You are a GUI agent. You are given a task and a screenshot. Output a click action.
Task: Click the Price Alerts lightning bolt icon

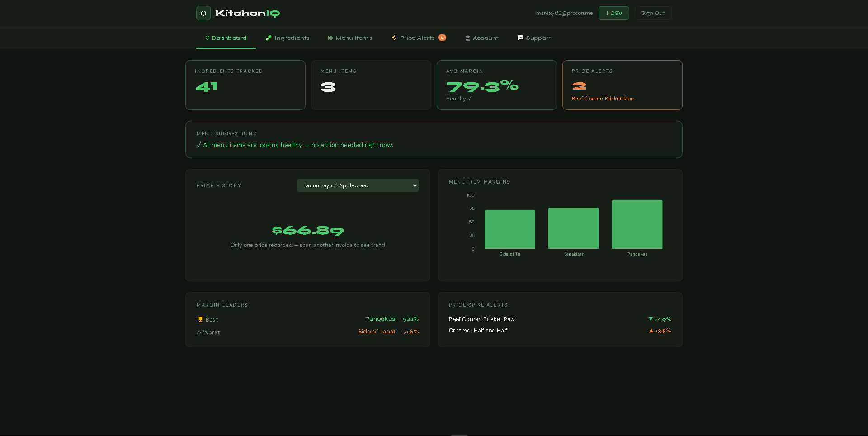tap(394, 38)
